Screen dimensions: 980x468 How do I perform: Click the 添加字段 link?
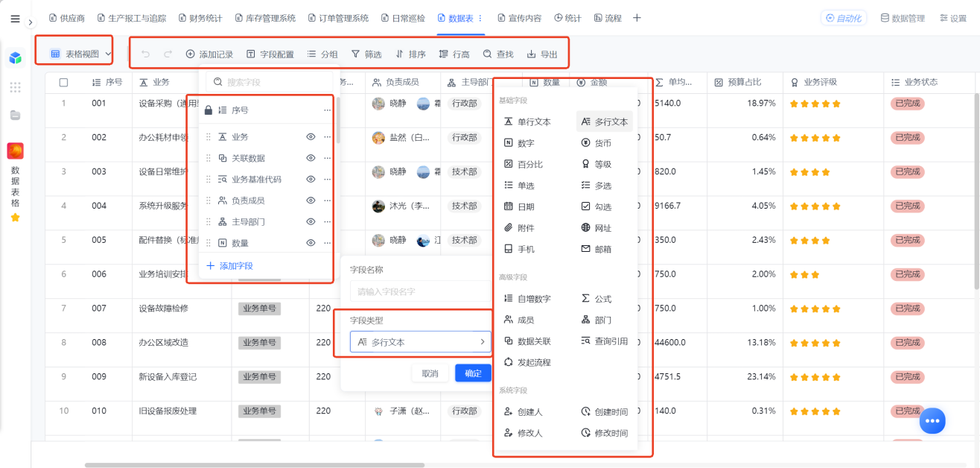pos(229,266)
